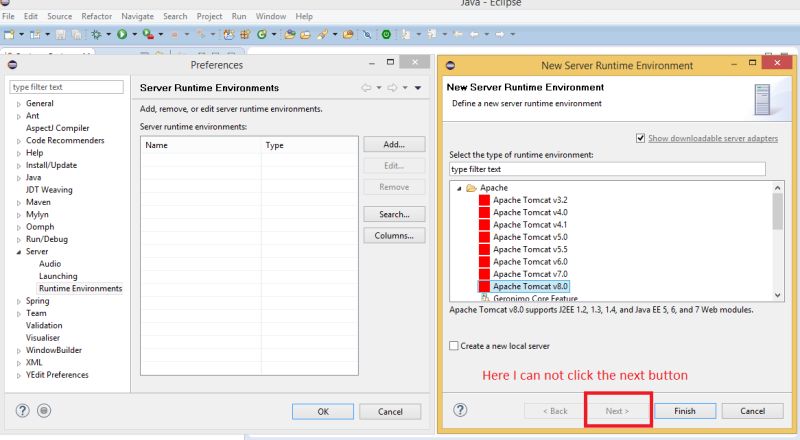Collapse the Apache folder in runtime list

[459, 188]
